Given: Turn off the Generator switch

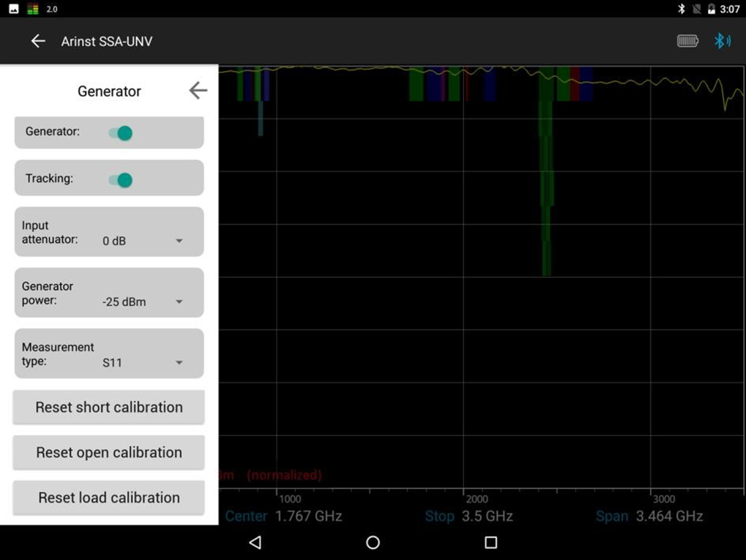Looking at the screenshot, I should point(121,133).
